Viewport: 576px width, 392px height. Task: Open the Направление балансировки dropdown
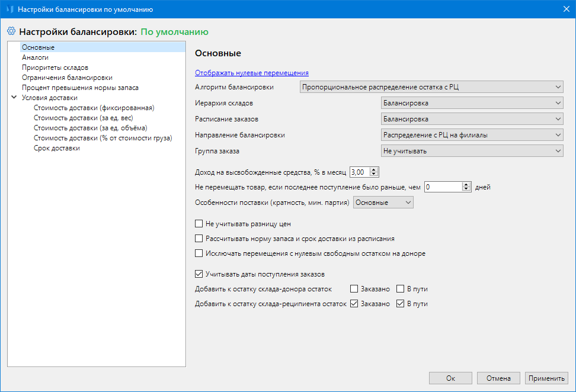point(472,135)
